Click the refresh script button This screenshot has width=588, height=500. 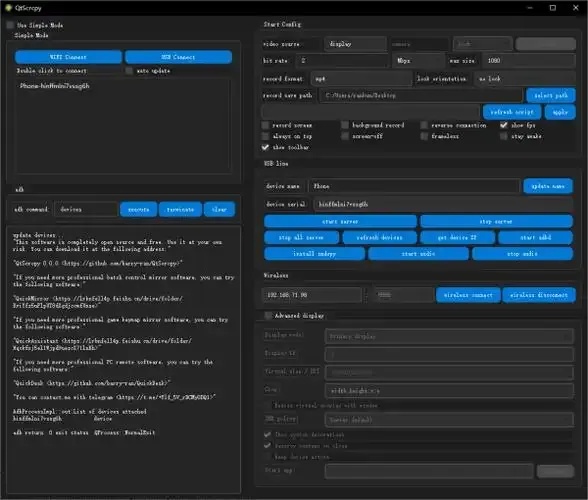click(512, 112)
